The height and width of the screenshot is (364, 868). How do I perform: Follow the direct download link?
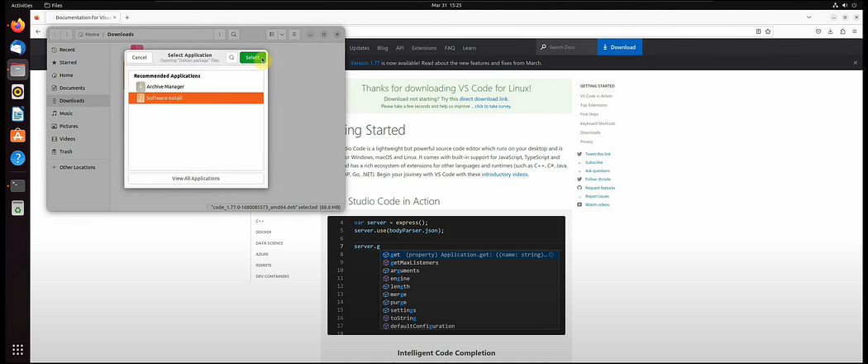(484, 98)
